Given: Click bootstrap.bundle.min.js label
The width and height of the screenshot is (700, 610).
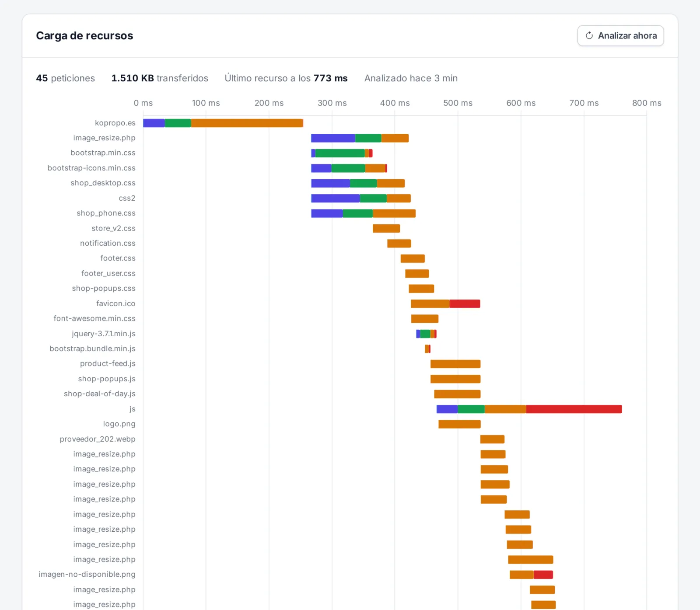Looking at the screenshot, I should click(92, 349).
